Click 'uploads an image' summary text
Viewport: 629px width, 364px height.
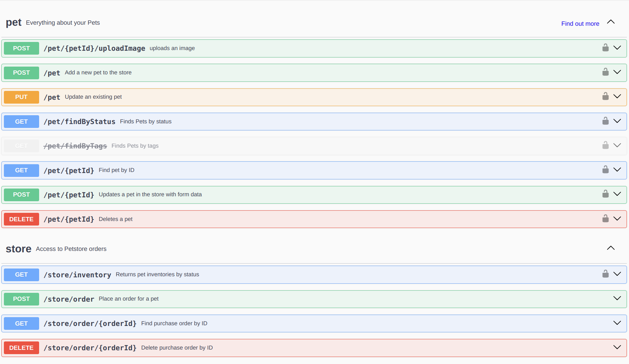[x=172, y=48]
